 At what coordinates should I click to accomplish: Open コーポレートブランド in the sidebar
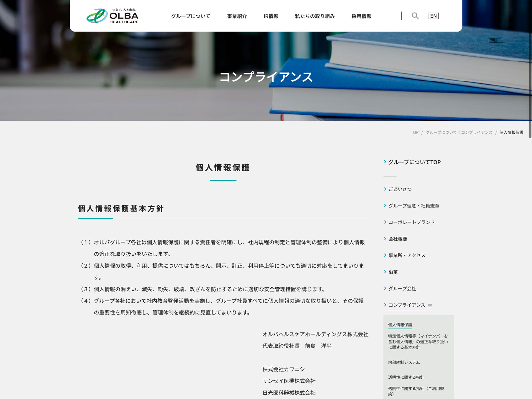[x=411, y=222]
